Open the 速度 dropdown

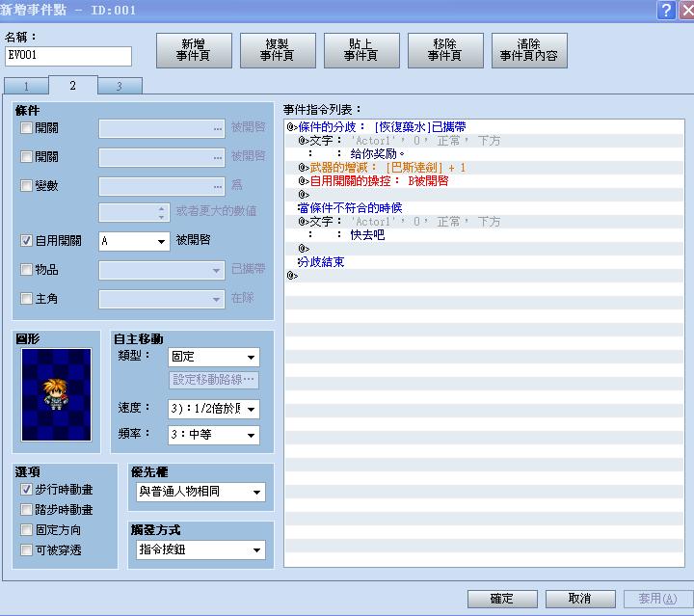214,409
